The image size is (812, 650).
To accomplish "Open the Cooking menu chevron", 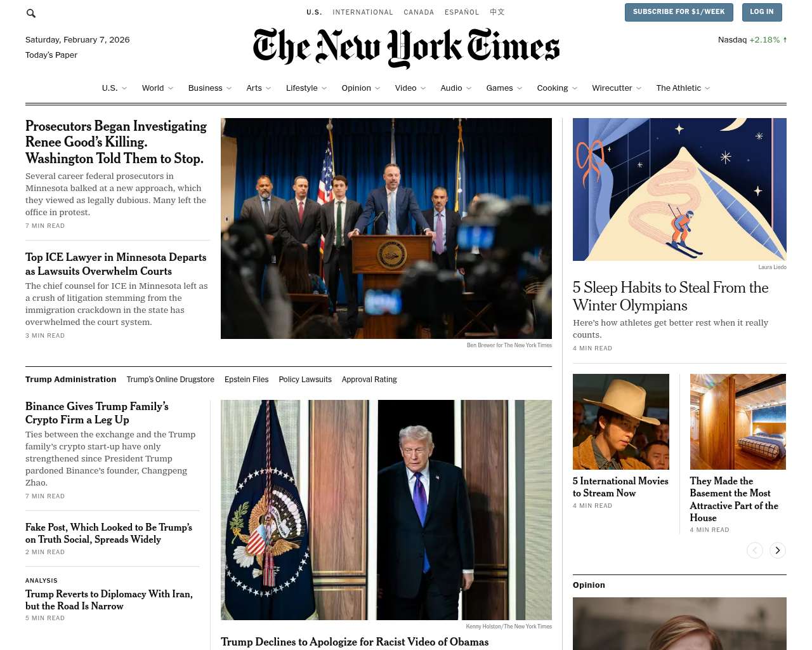I will (x=575, y=88).
